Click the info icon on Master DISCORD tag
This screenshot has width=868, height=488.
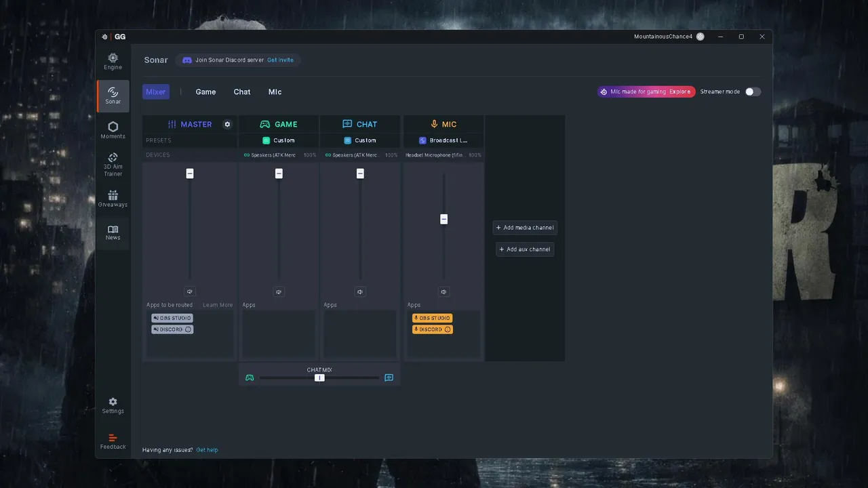coord(188,329)
